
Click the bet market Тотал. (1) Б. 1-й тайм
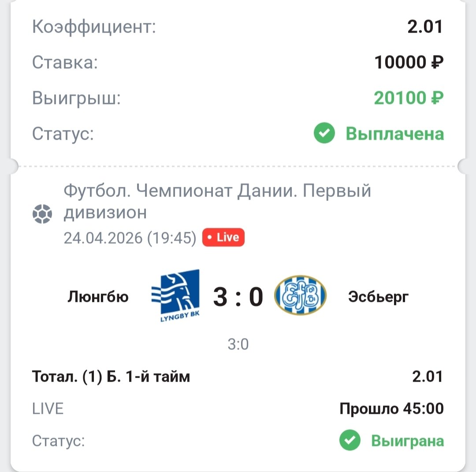pos(111,377)
